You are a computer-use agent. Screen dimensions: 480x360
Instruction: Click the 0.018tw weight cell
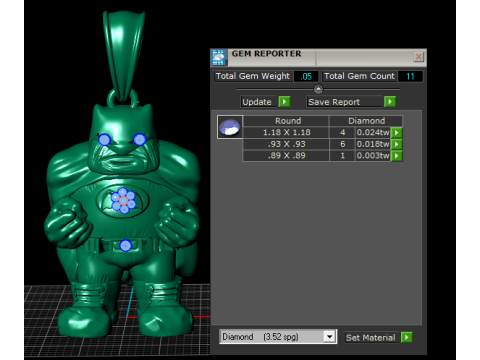point(373,144)
